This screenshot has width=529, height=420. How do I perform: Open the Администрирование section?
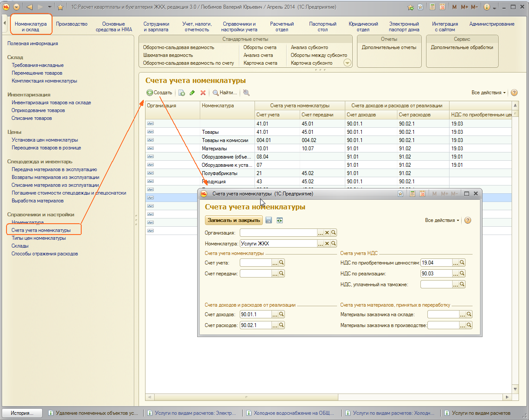492,24
